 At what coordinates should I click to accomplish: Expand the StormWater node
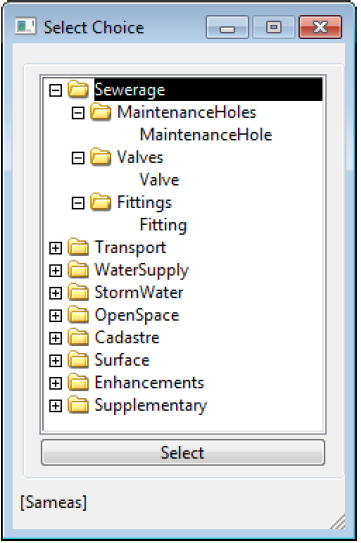[55, 293]
